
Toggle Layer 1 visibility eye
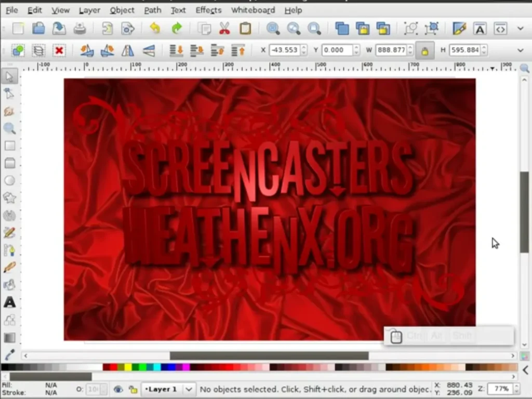[x=118, y=389]
